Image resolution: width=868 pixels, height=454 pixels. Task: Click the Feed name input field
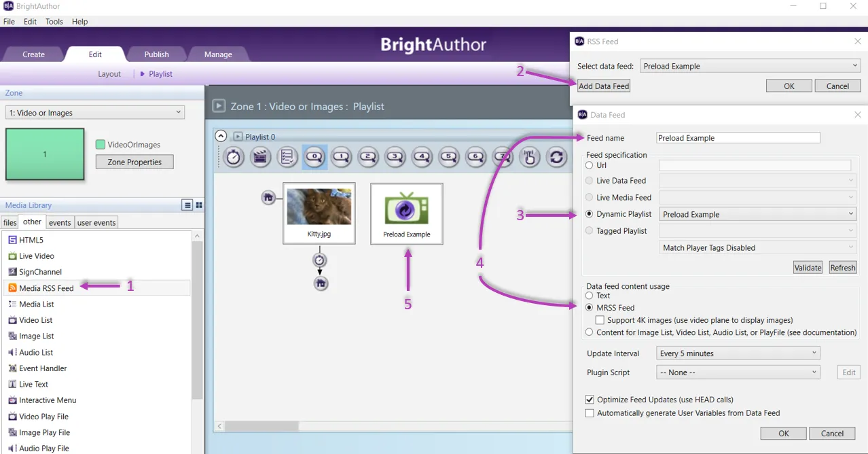(x=738, y=138)
